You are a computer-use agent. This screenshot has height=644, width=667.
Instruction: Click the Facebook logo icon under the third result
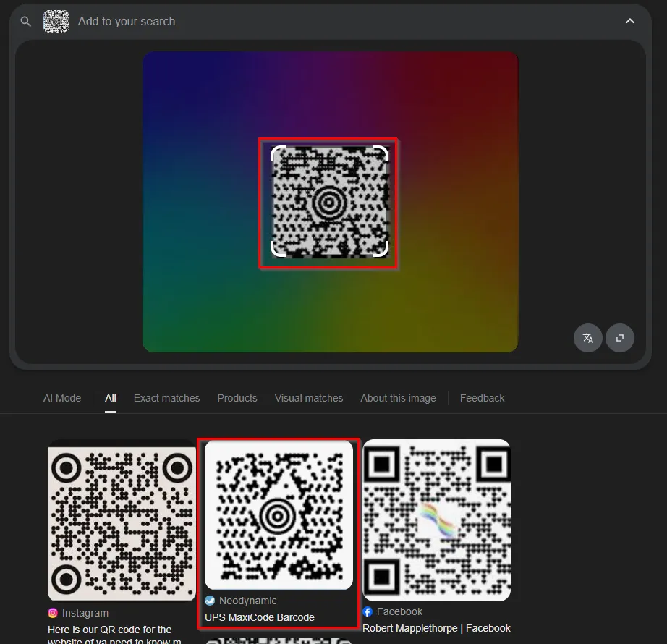[368, 611]
